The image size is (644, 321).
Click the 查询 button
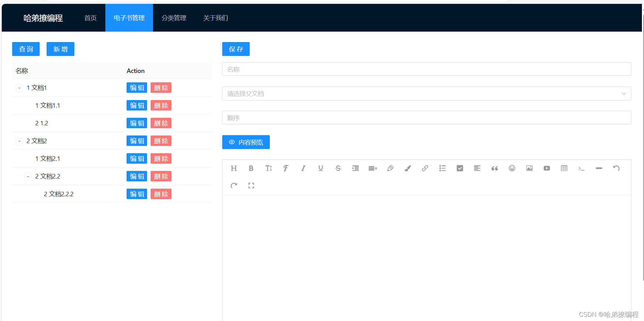[26, 49]
